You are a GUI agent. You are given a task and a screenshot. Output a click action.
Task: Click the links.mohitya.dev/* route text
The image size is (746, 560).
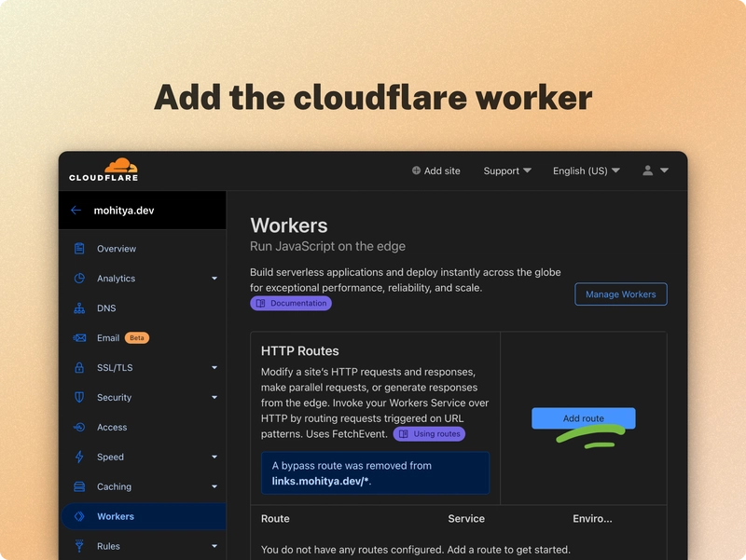pyautogui.click(x=321, y=481)
